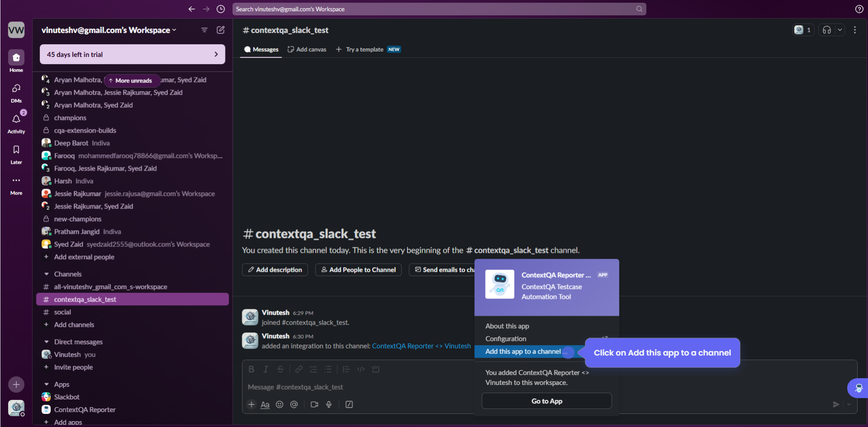The image size is (868, 427).
Task: Select Add this app to a channel
Action: [x=523, y=351]
